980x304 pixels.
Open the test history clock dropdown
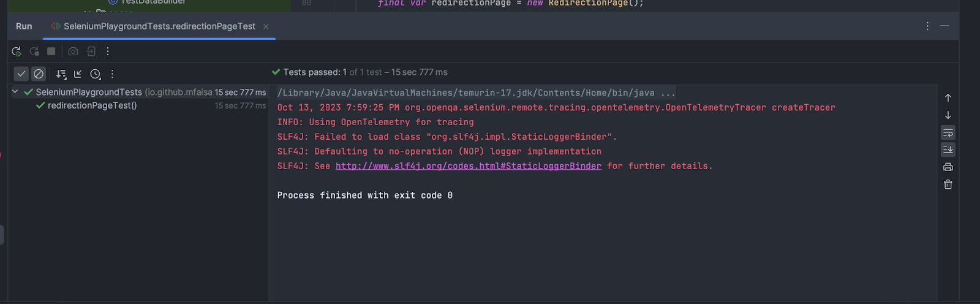coord(96,74)
